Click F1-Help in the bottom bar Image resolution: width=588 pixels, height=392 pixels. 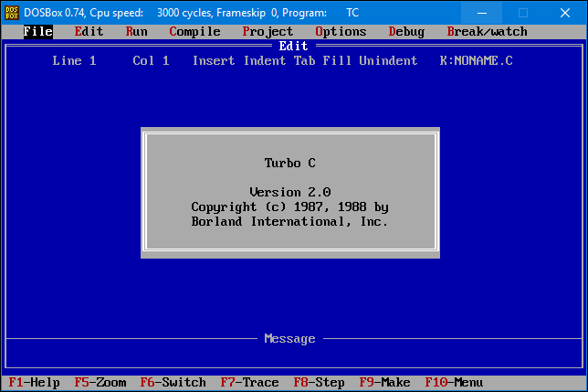34,383
